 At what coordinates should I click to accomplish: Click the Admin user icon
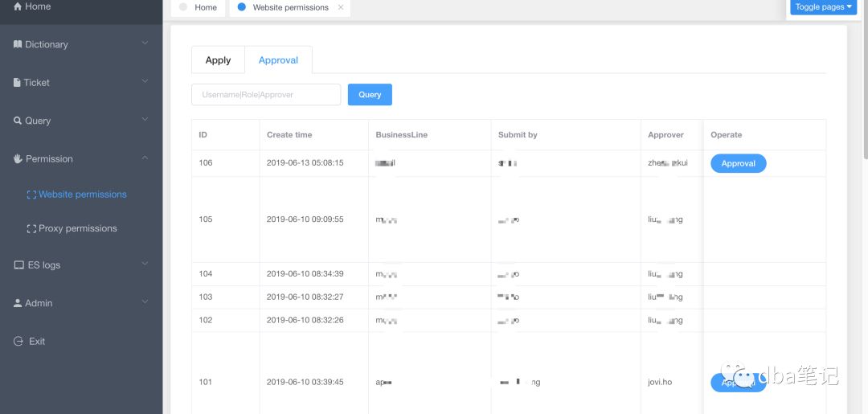click(18, 303)
